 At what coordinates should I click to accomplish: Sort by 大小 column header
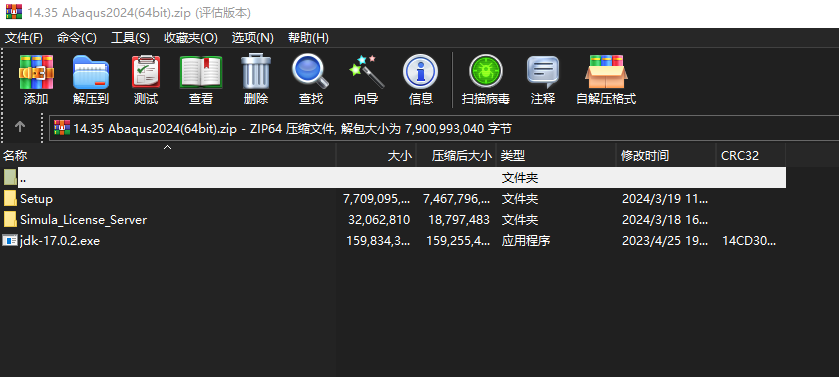click(376, 156)
